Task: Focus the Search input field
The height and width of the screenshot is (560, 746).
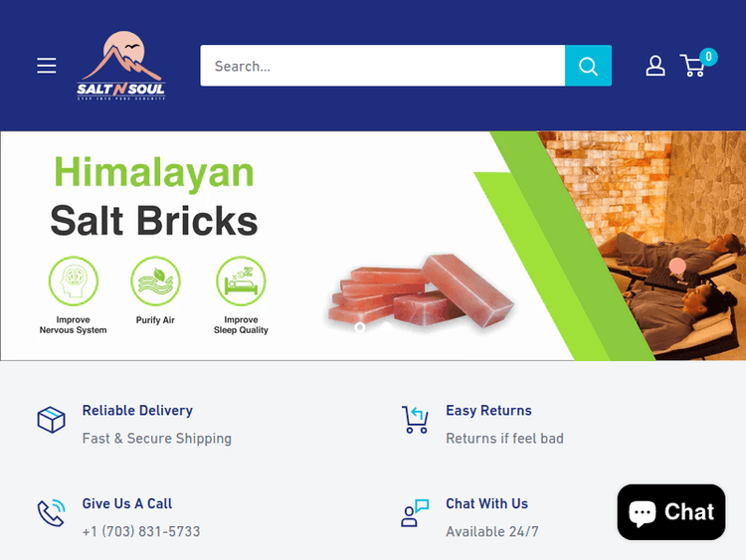Action: (x=383, y=66)
